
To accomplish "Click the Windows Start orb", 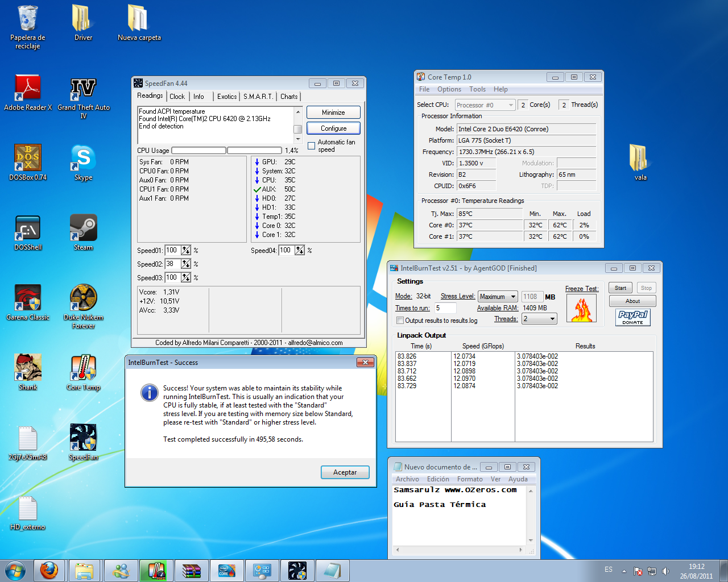I will pyautogui.click(x=15, y=571).
